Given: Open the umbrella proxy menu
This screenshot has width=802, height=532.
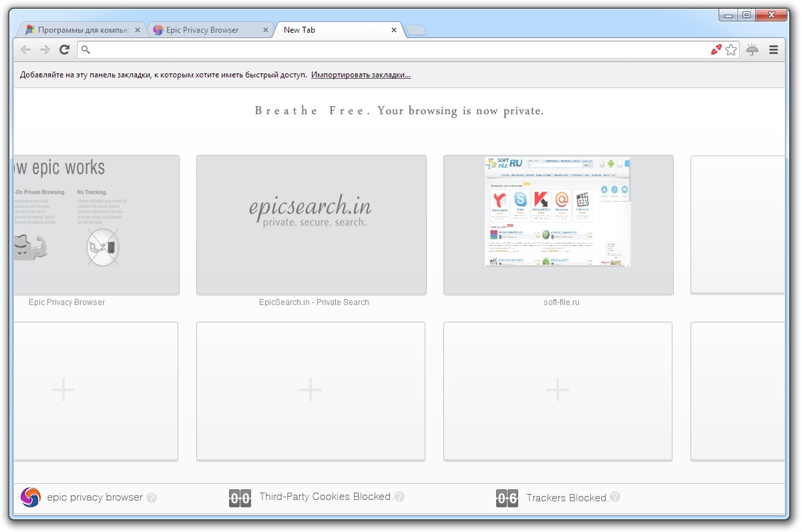Looking at the screenshot, I should pos(753,49).
